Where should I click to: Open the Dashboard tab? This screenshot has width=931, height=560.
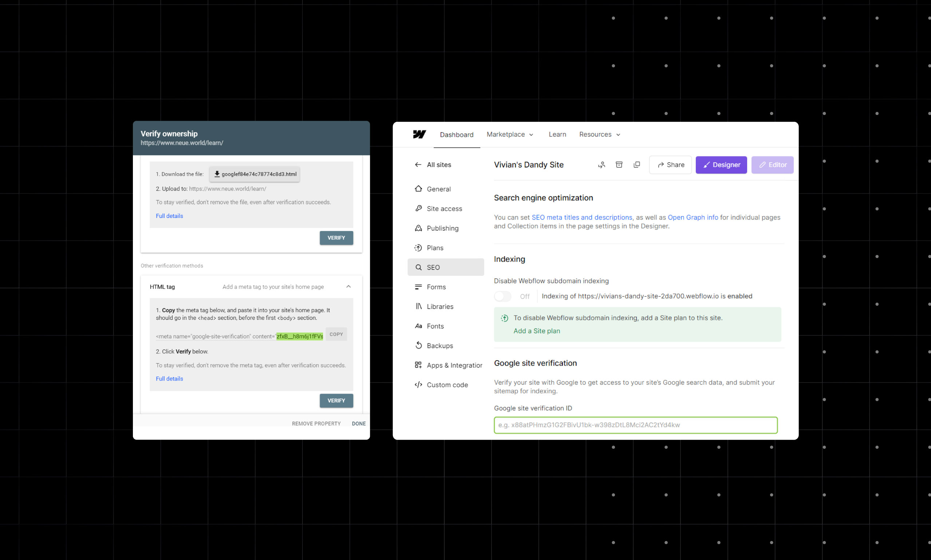pos(457,135)
